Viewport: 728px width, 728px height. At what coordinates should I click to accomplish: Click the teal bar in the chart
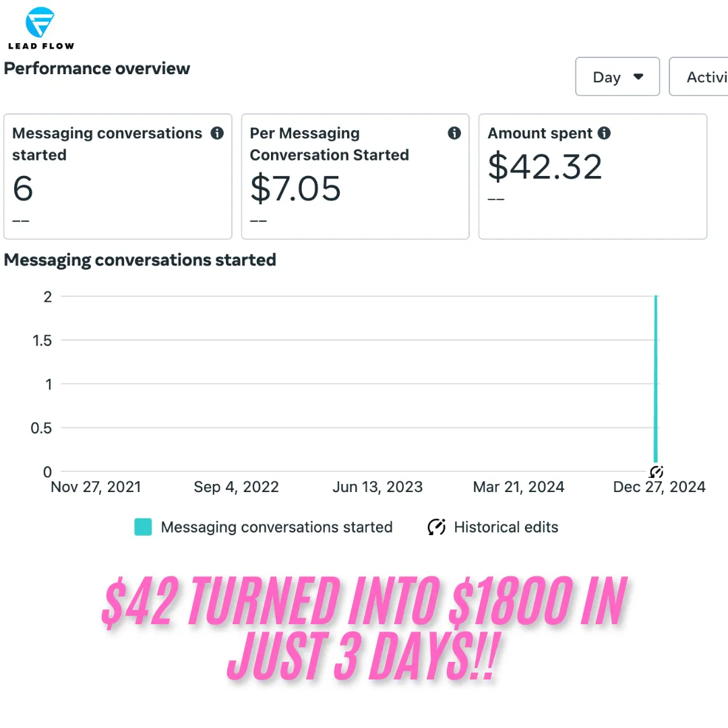coord(656,378)
